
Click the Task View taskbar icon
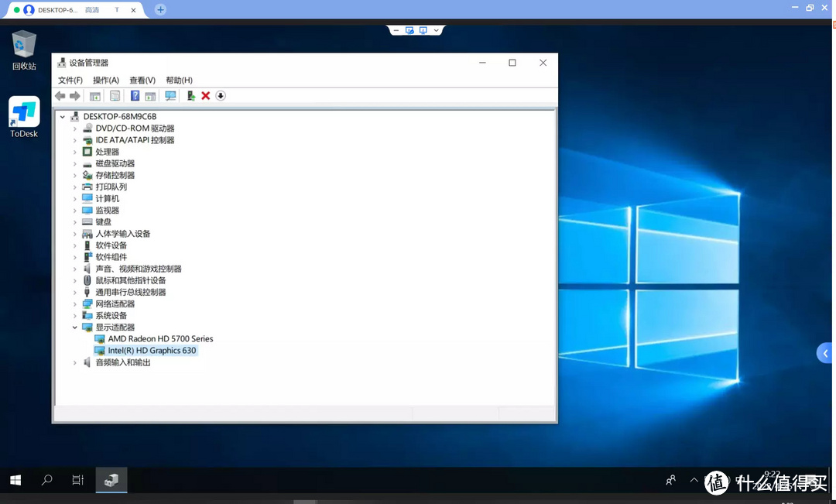[78, 480]
